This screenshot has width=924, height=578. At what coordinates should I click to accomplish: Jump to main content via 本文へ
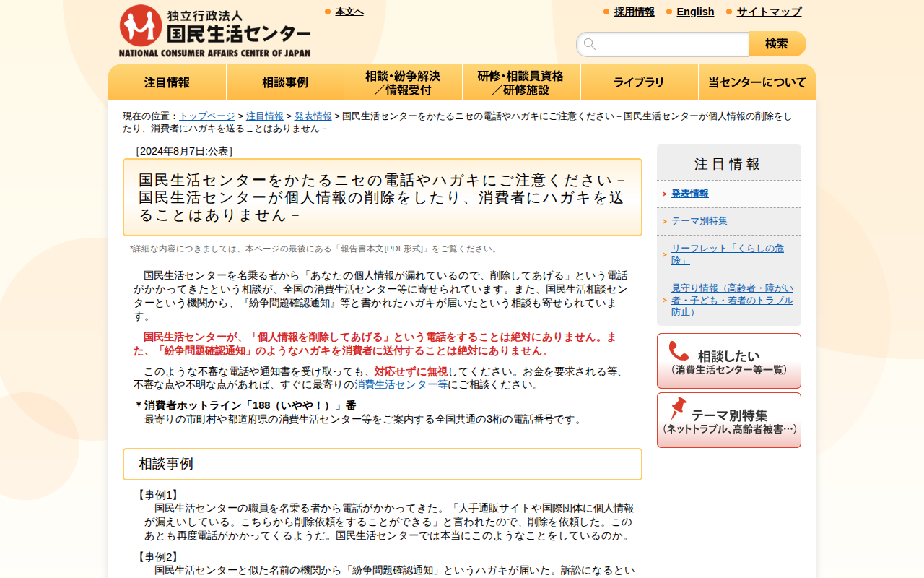[x=349, y=12]
